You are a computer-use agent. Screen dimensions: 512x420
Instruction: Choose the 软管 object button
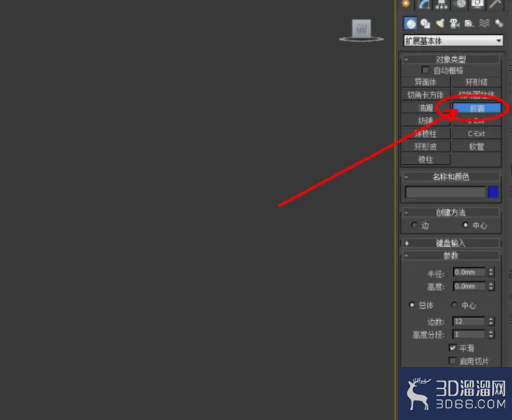click(476, 146)
